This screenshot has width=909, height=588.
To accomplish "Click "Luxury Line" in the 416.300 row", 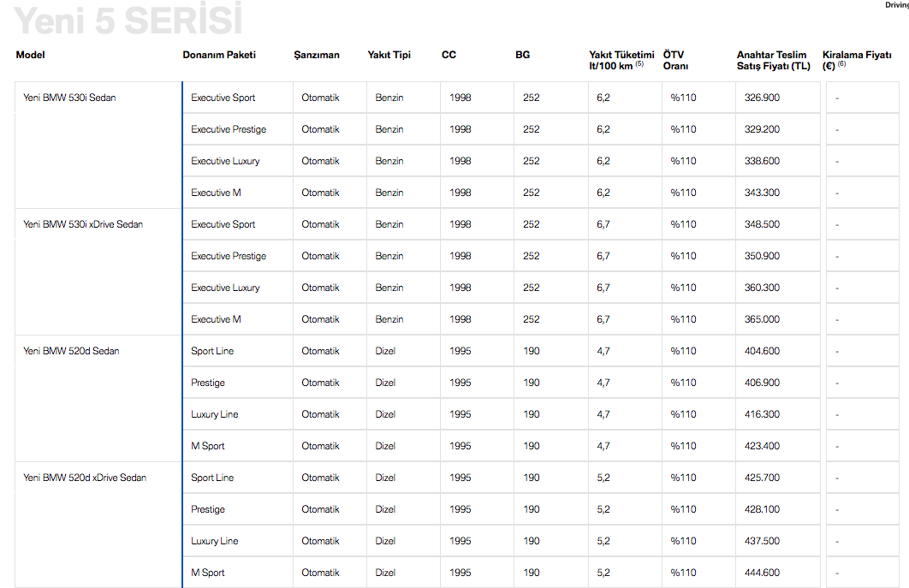I will pyautogui.click(x=215, y=414).
